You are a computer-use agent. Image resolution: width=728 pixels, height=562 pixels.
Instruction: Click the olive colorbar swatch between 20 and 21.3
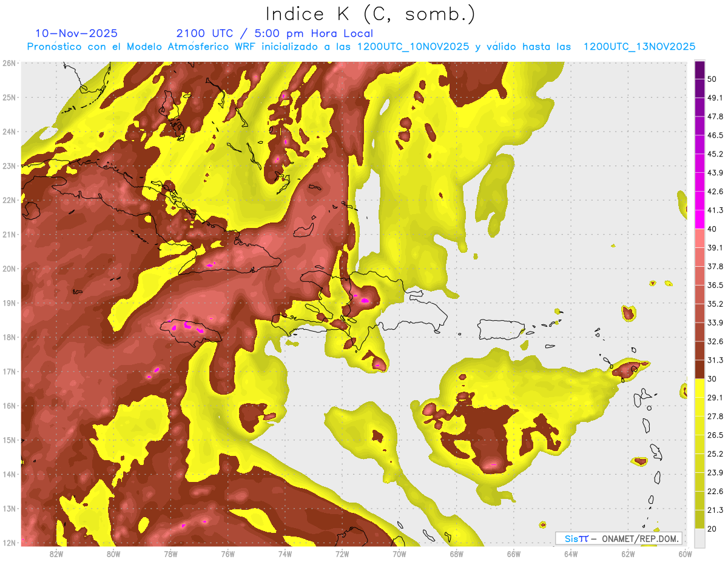pyautogui.click(x=699, y=520)
